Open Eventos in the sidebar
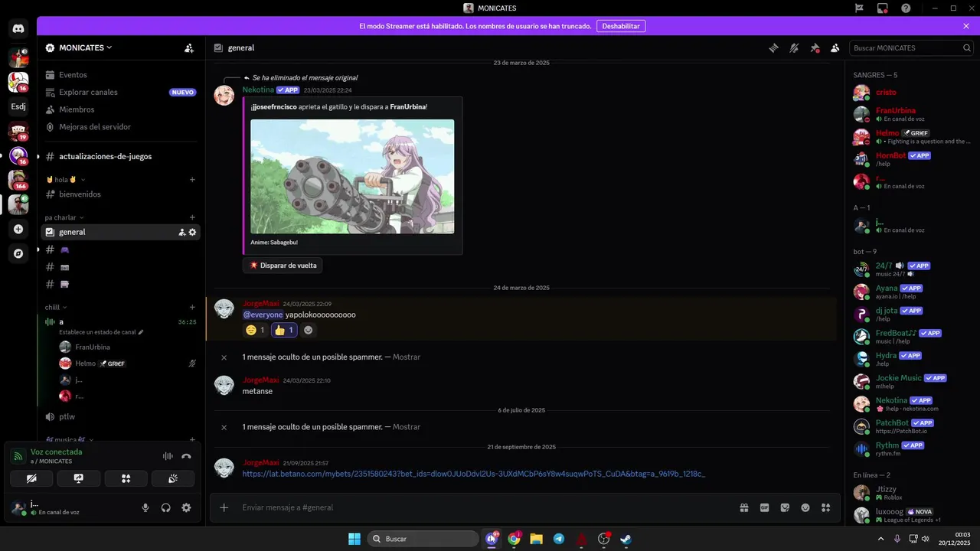980x551 pixels. (120, 75)
